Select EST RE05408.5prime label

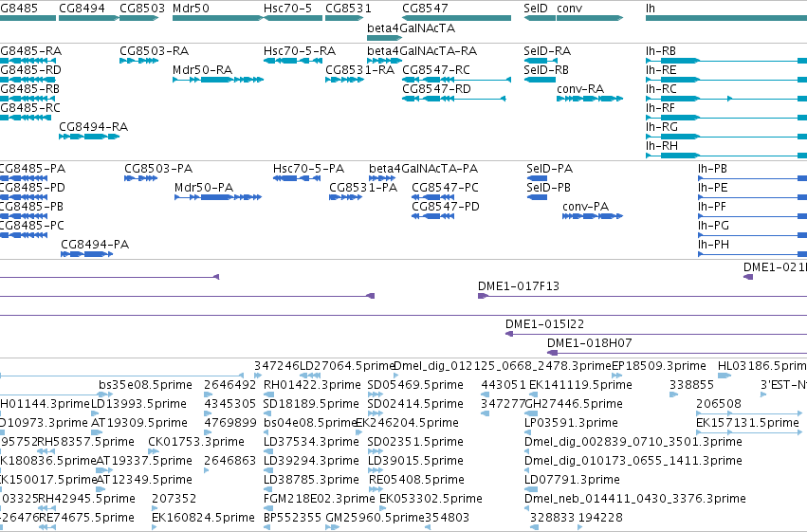point(416,480)
